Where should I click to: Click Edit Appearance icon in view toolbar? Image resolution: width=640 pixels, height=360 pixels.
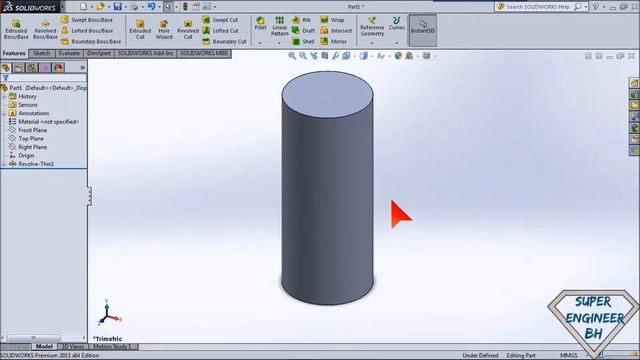398,56
